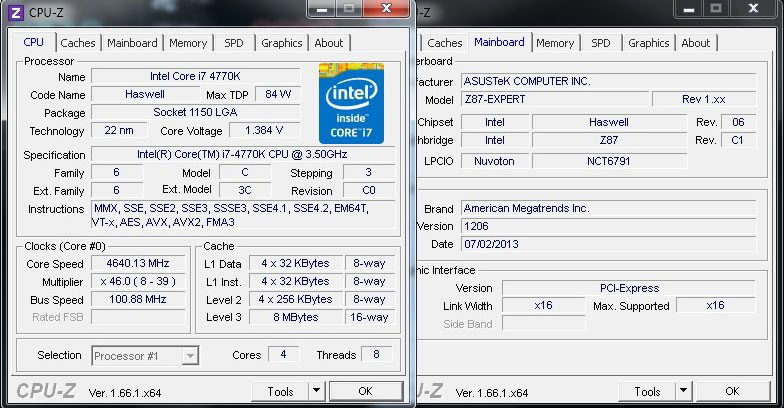Click the Tools button in CPU window
The height and width of the screenshot is (408, 784).
click(280, 392)
